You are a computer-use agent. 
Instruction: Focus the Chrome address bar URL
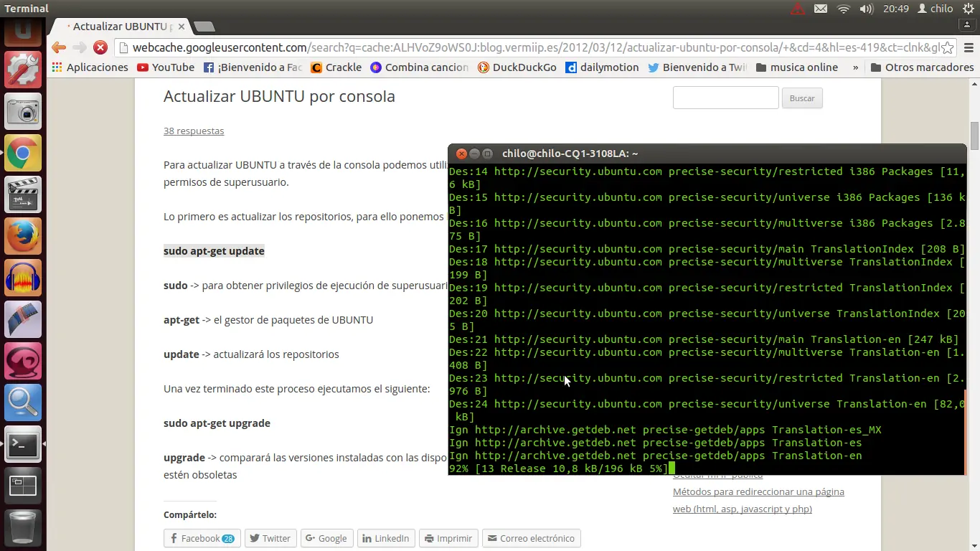535,48
